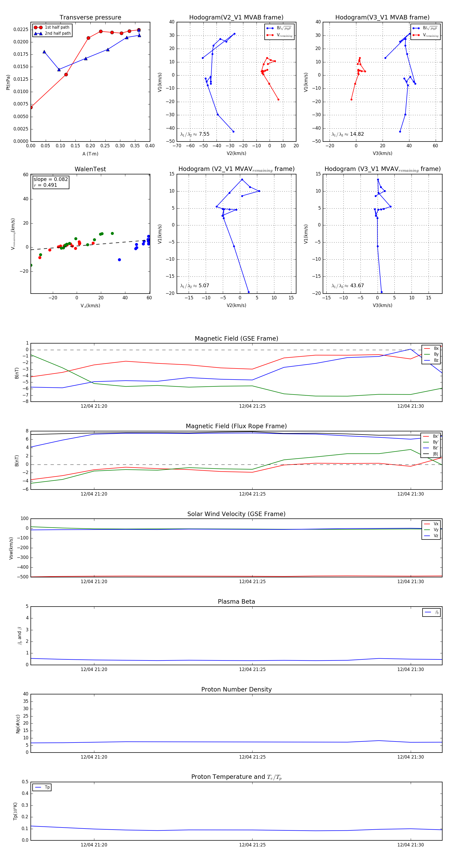This screenshot has height=868, width=473.
Task: Click the "WalenTest" plot title
Action: click(x=90, y=169)
